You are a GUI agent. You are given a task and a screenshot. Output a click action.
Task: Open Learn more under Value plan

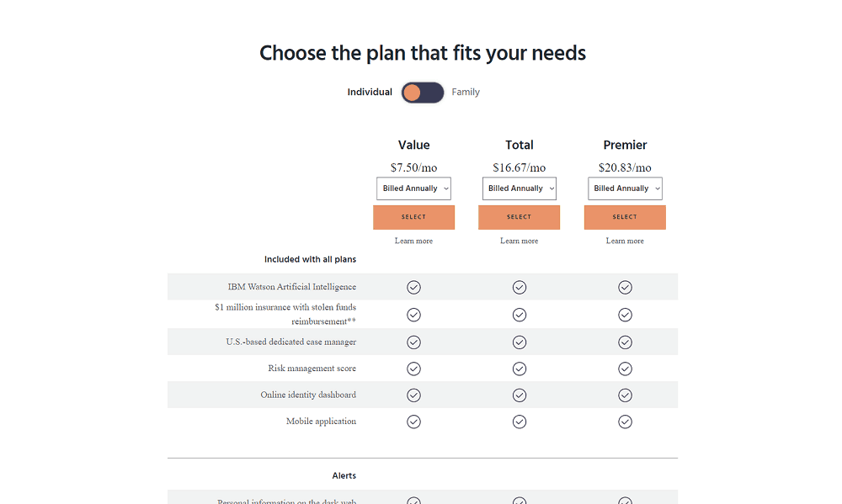413,241
